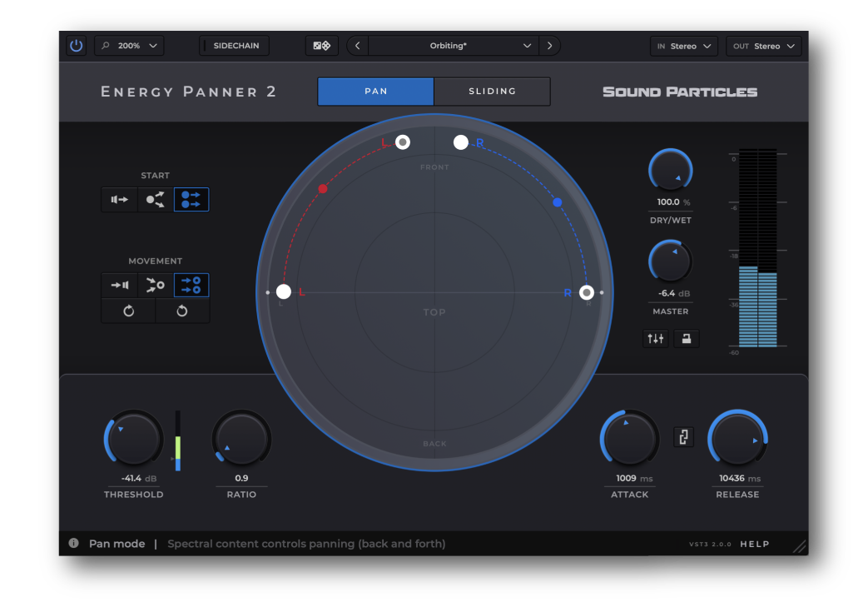Select the arrow-into-speaker MOVEMENT mode icon
The width and height of the screenshot is (868, 602).
(119, 286)
